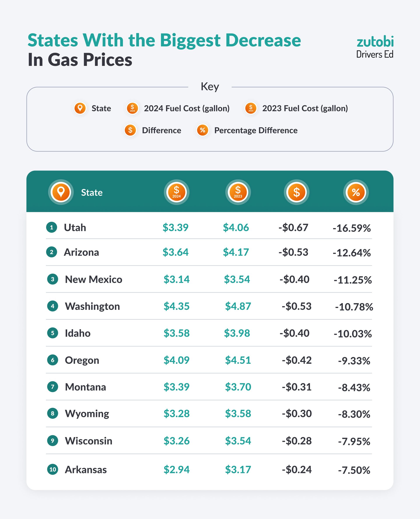Click the State column header label
The width and height of the screenshot is (420, 519).
point(92,192)
